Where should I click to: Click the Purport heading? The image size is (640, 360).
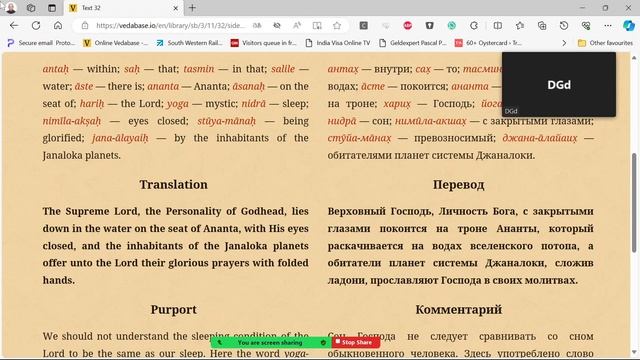pos(173,309)
